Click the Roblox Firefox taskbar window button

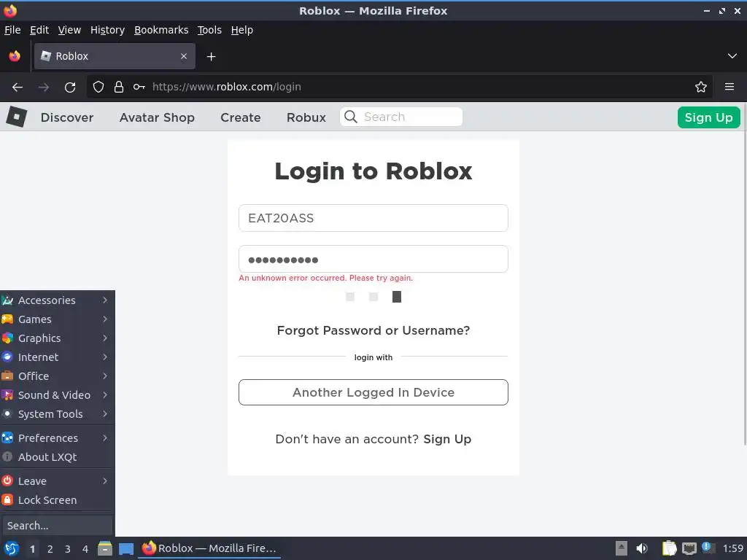tap(209, 548)
